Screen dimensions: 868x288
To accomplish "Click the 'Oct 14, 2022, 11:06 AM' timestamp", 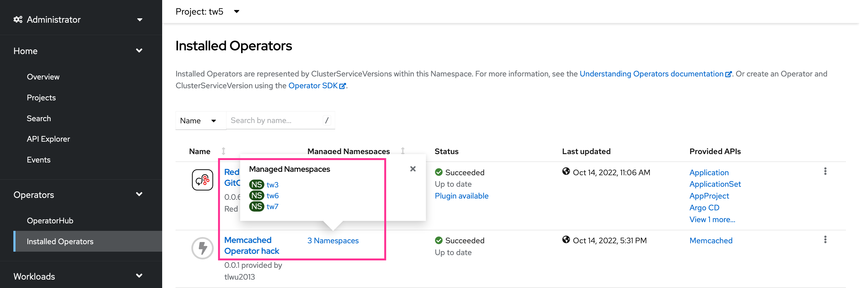I will [x=612, y=172].
